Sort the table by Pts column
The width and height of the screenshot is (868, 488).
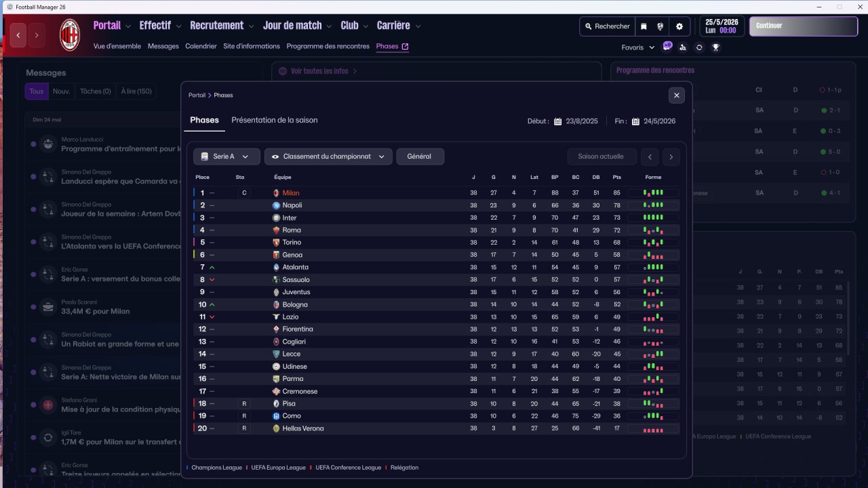point(616,178)
